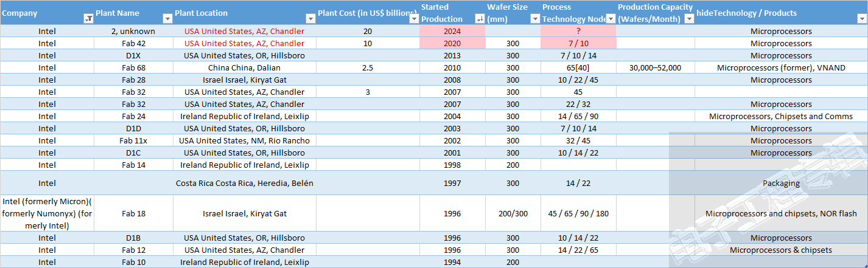Select the "2002" year cell
The image size is (868, 268).
[452, 140]
